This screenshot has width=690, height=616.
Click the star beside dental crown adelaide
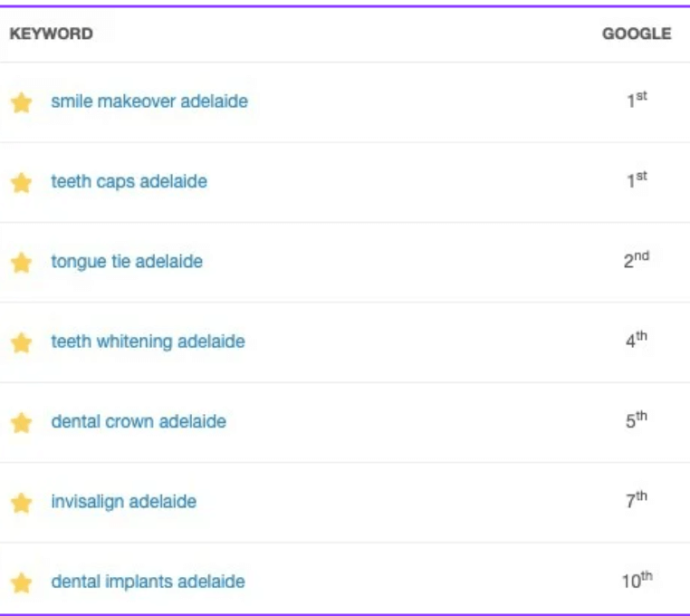click(x=22, y=422)
